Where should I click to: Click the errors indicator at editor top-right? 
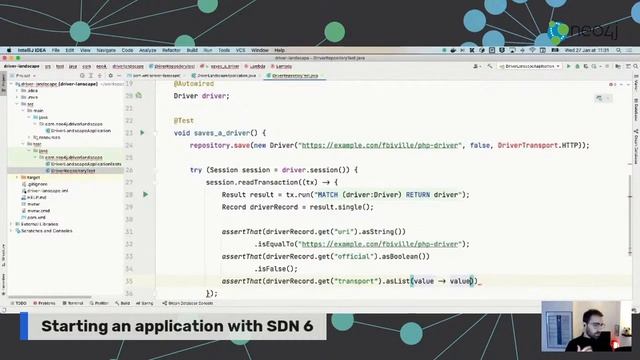(613, 84)
